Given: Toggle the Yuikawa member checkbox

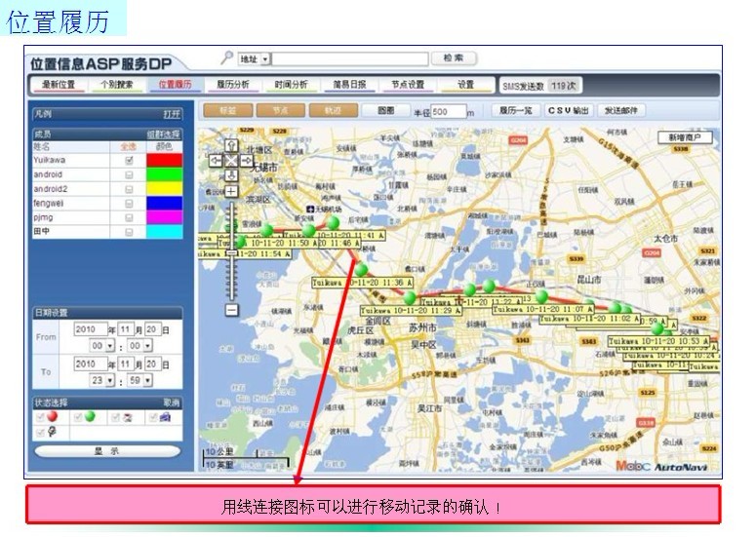Looking at the screenshot, I should tap(129, 160).
